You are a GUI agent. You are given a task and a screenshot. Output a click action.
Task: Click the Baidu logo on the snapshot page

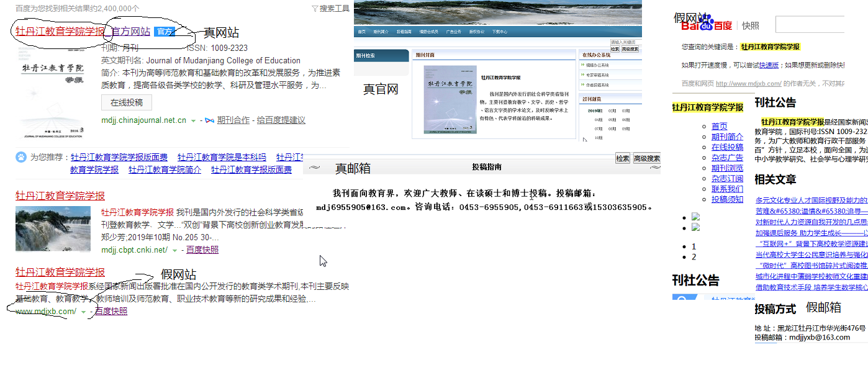707,24
